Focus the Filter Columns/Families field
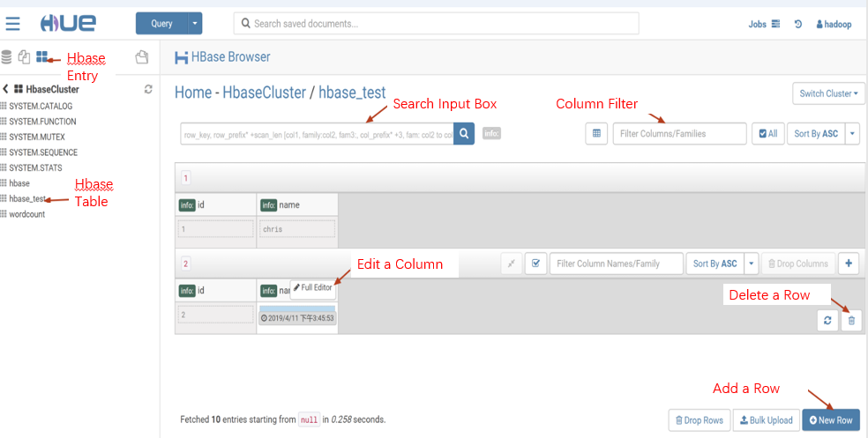This screenshot has width=868, height=438. pyautogui.click(x=680, y=134)
